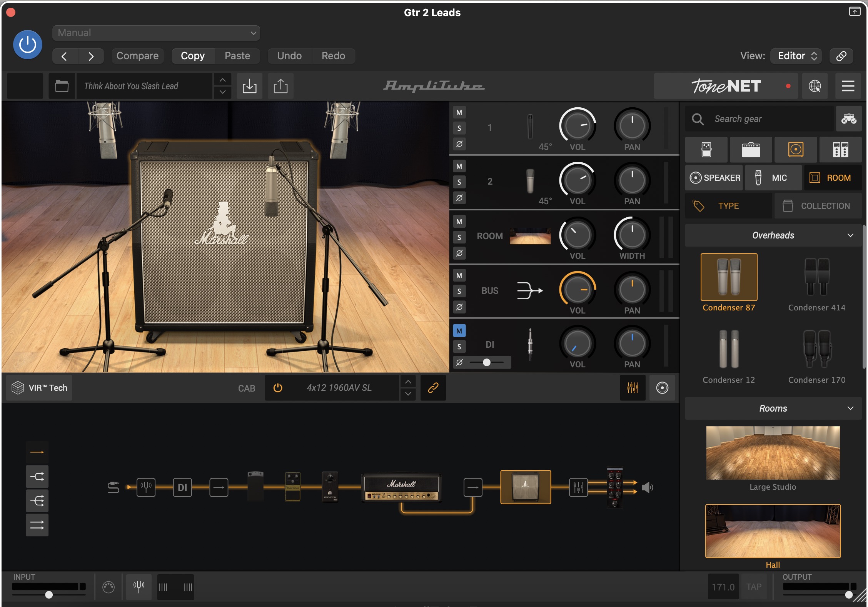
Task: Click the globe icon next to ToneNET
Action: pos(815,86)
